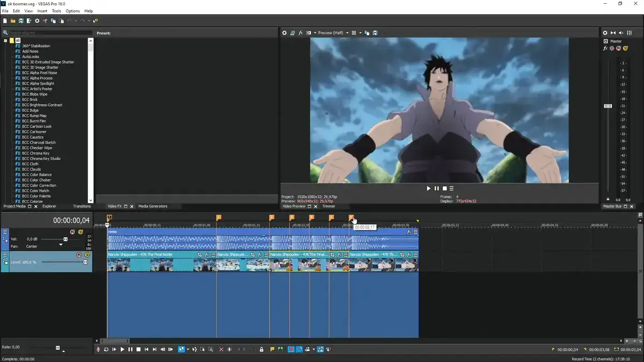Create a new project with the New icon

click(x=5, y=21)
